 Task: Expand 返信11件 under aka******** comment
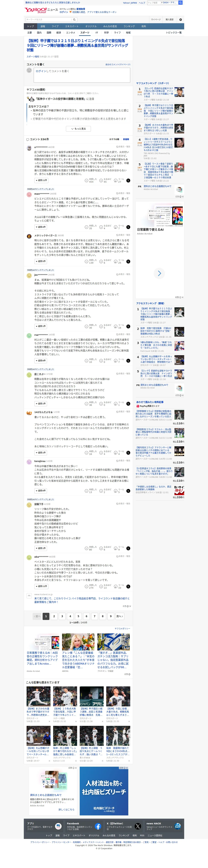click(x=41, y=586)
